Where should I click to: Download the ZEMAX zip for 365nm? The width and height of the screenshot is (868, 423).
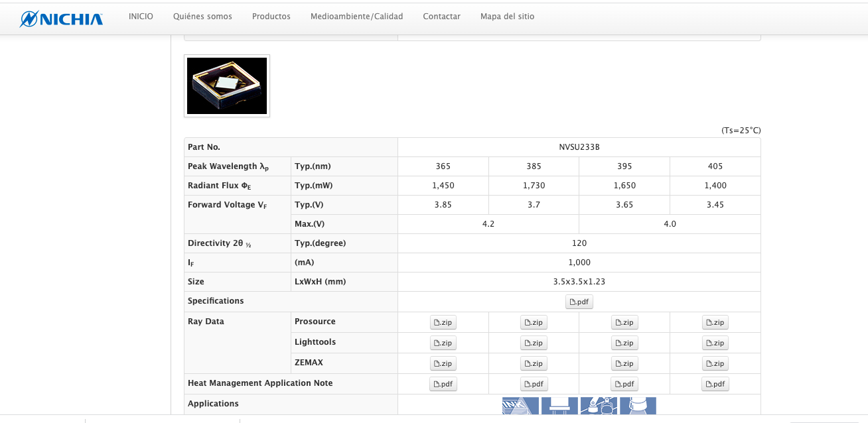[x=443, y=363]
